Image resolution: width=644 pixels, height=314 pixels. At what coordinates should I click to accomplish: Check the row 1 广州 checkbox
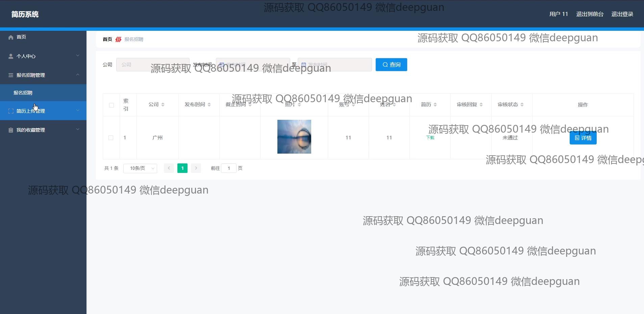pyautogui.click(x=111, y=138)
